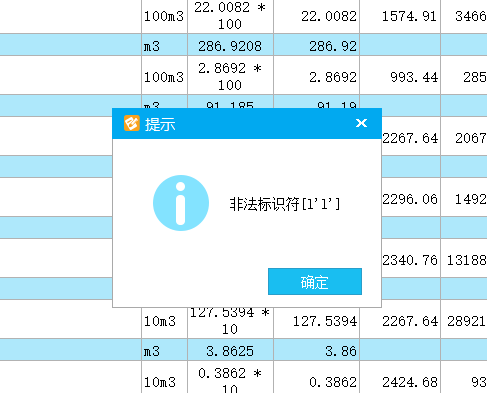Select the 13188 total cell
Screen dimensions: 487x393
pos(464,258)
